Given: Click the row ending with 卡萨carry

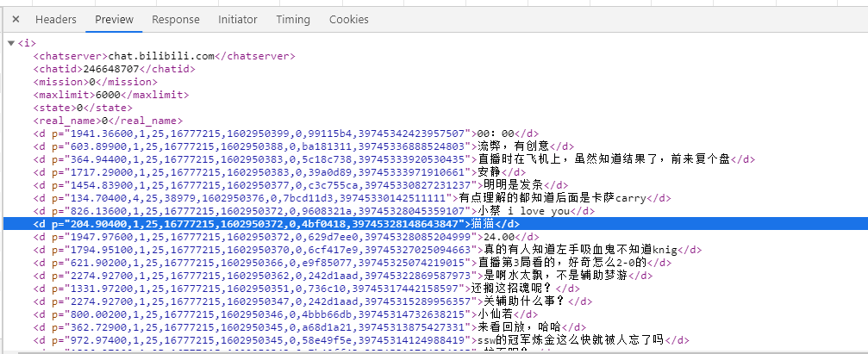Looking at the screenshot, I should pyautogui.click(x=352, y=198).
